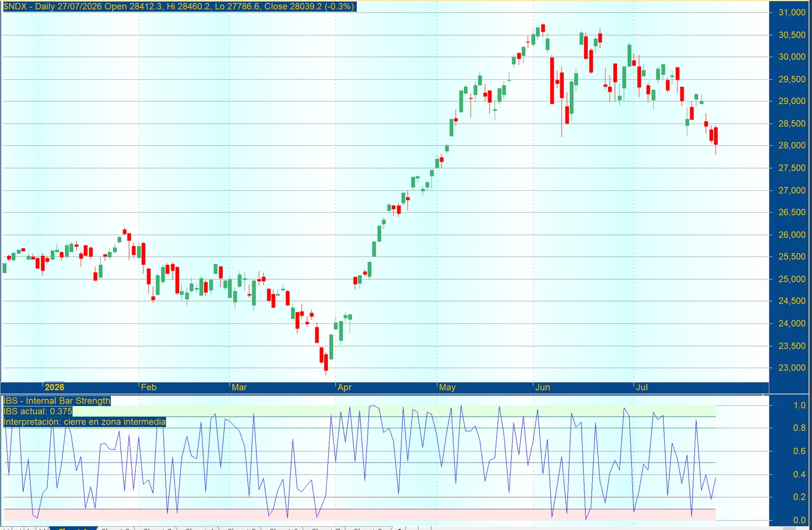This screenshot has height=530, width=812.
Task: Select the Mar marker on the date axis
Action: [239, 387]
